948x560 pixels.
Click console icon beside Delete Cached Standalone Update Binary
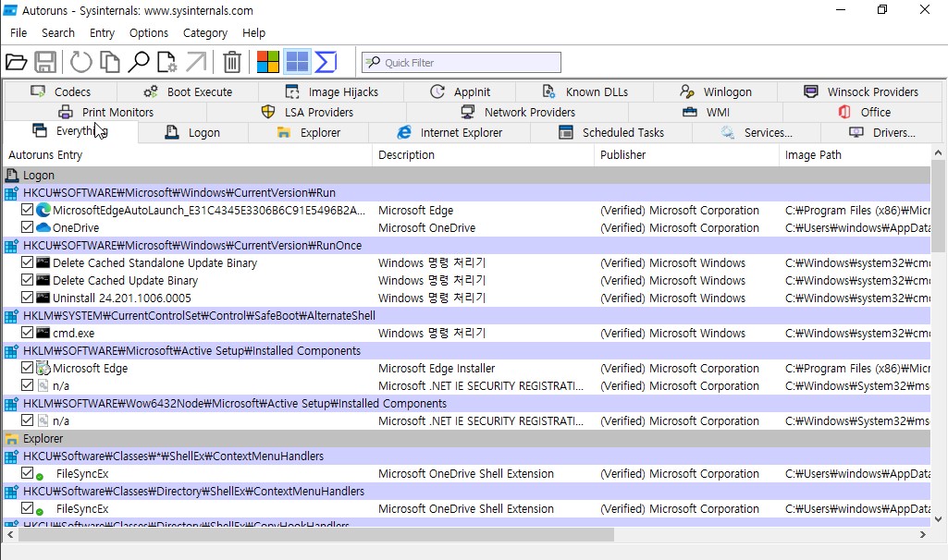click(x=43, y=262)
